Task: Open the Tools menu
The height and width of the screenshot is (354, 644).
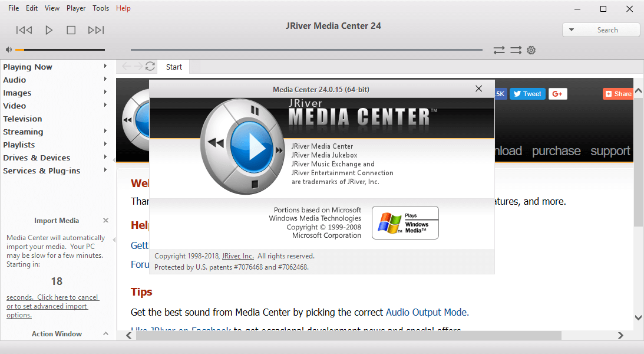Action: (x=101, y=8)
